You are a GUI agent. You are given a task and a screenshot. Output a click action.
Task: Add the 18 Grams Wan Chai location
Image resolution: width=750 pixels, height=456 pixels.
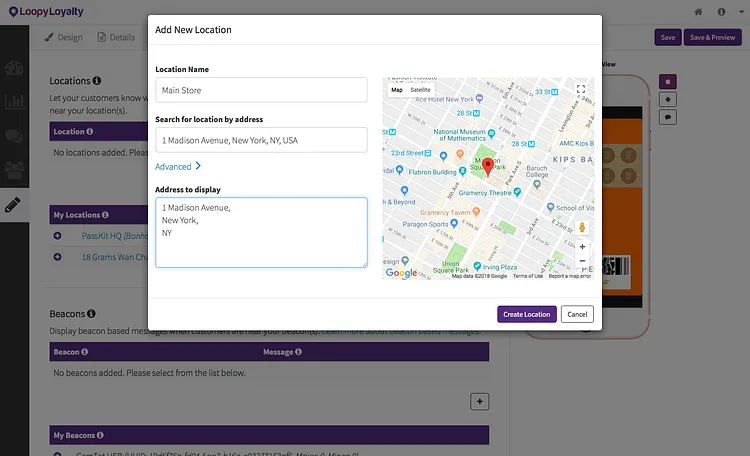(57, 257)
